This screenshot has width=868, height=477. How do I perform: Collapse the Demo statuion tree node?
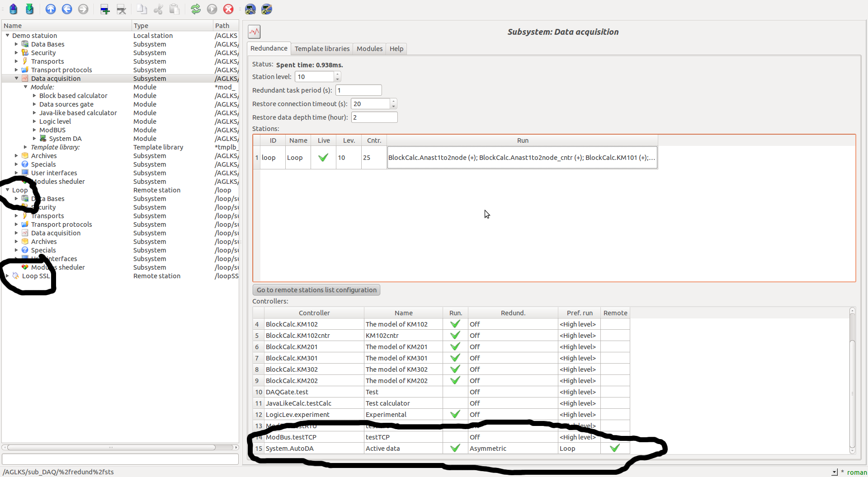pos(8,36)
